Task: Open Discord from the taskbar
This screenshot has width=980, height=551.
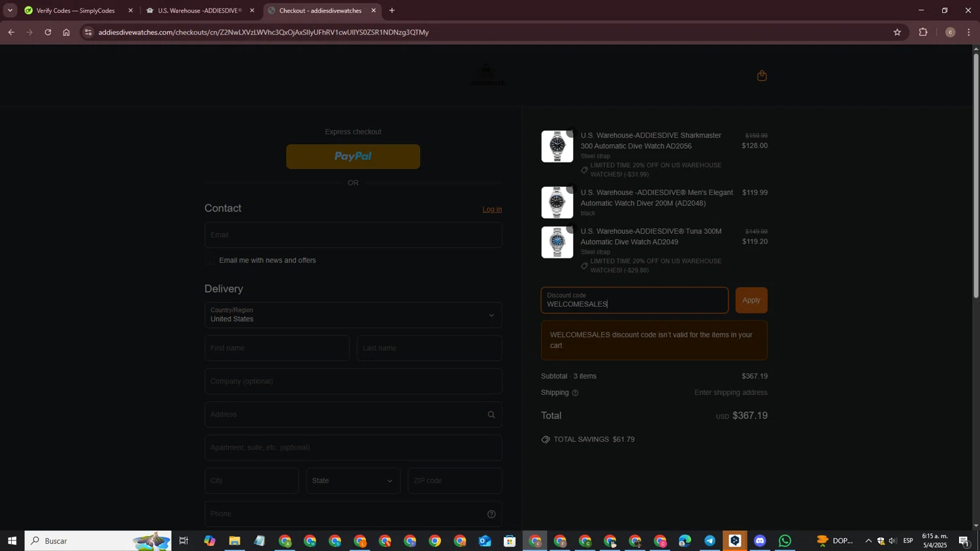Action: pyautogui.click(x=760, y=541)
